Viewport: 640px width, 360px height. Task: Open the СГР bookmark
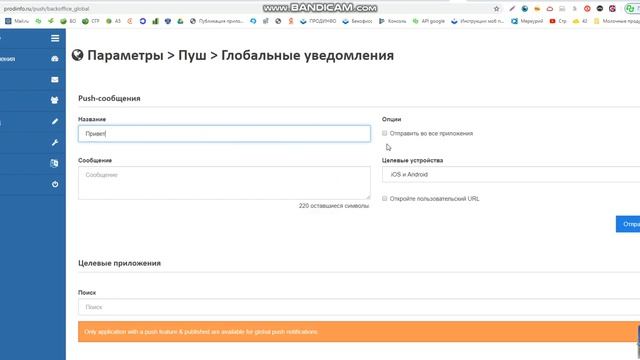[x=91, y=21]
